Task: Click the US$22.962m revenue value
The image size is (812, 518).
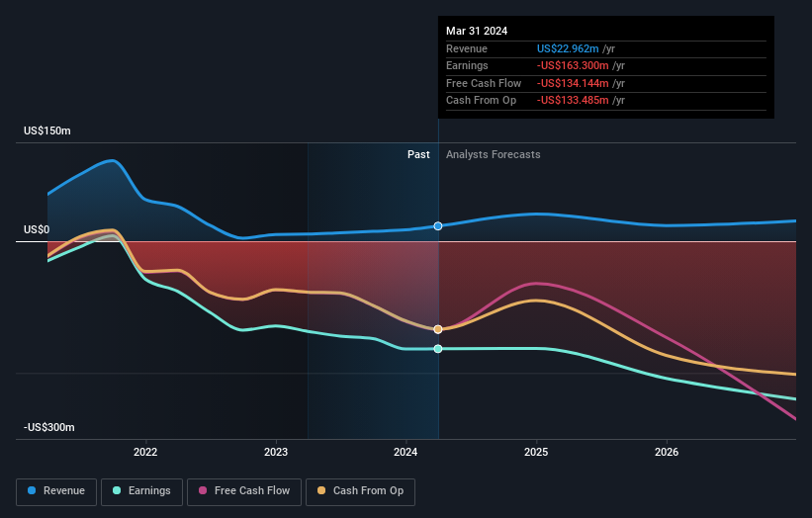Action: coord(568,48)
